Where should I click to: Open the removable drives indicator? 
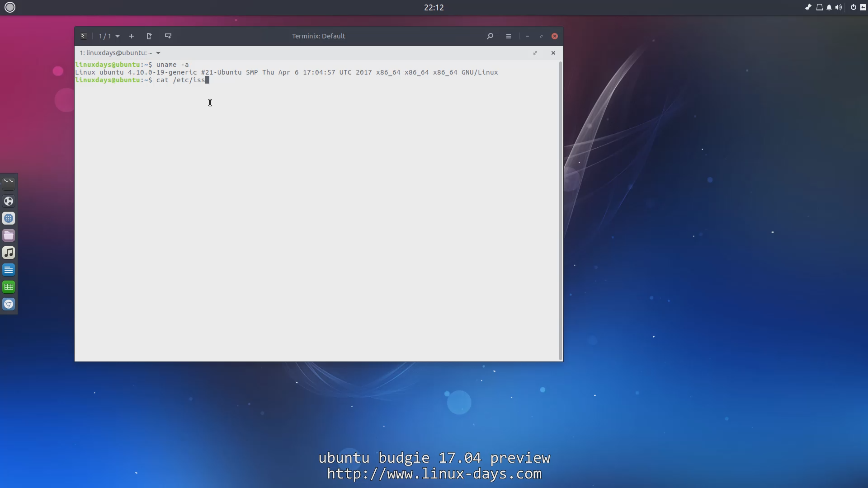pyautogui.click(x=819, y=7)
